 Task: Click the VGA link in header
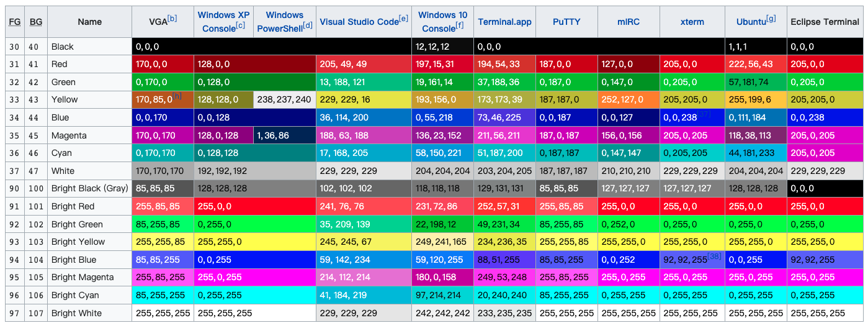point(158,22)
